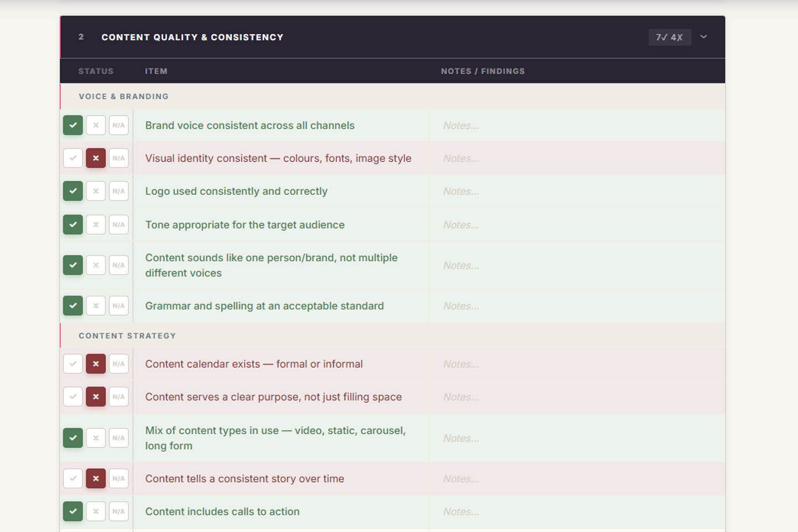
Task: Add notes for 'Content sounds like one person' item
Action: coord(577,265)
